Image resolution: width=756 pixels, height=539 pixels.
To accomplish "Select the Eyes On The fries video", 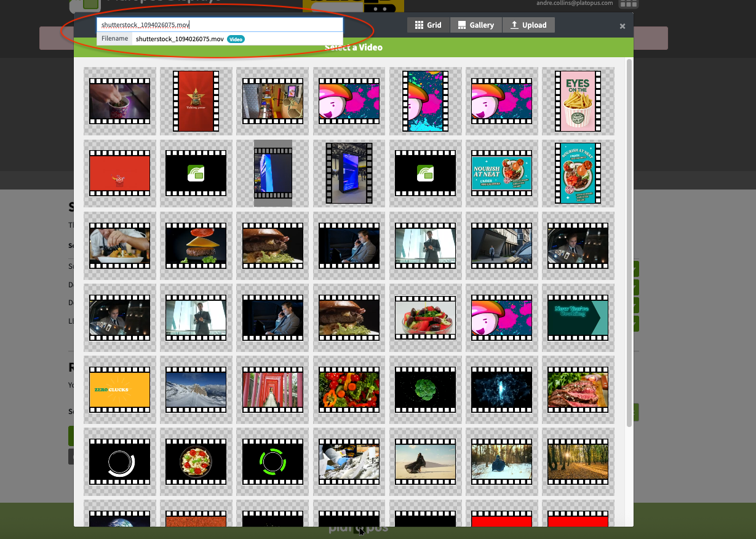I will click(578, 101).
